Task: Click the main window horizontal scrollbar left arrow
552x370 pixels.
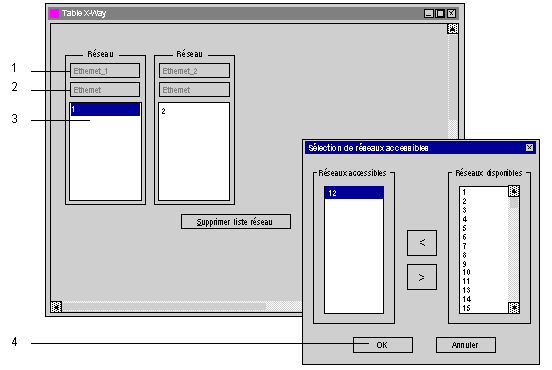Action: 56,306
